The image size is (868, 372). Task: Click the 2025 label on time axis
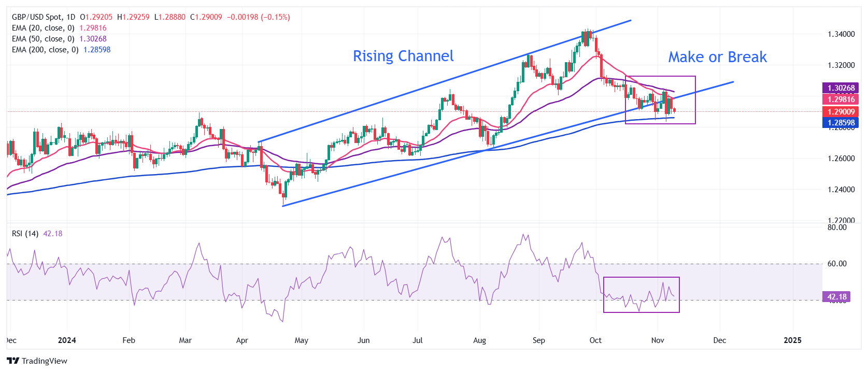pyautogui.click(x=792, y=340)
